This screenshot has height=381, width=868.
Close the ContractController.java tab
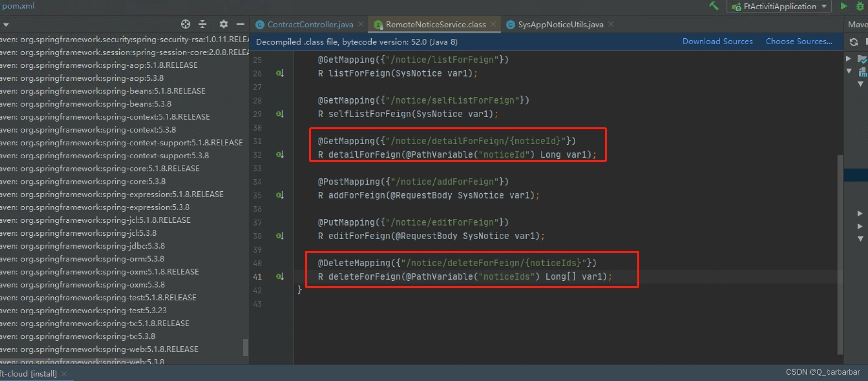pos(361,24)
